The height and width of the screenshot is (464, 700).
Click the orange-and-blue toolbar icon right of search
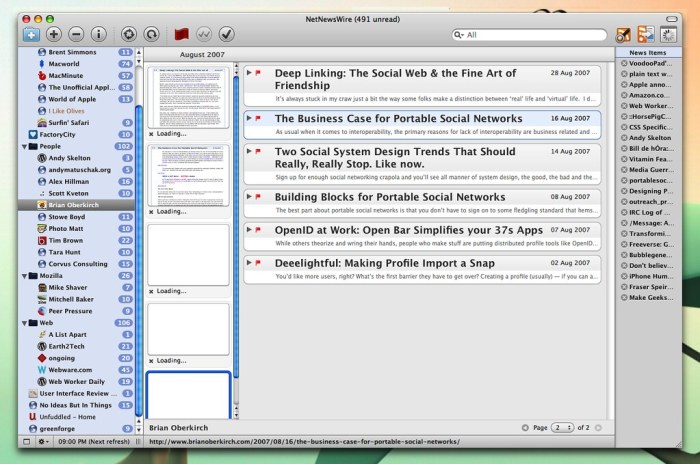coord(646,35)
